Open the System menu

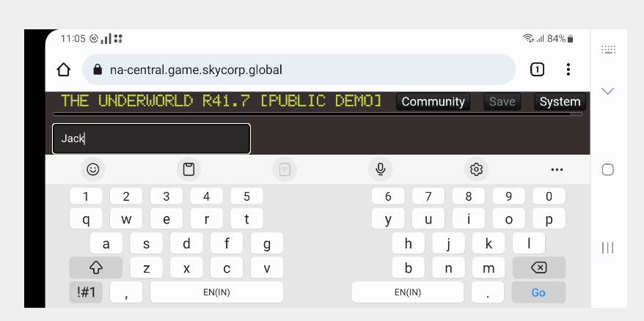(x=560, y=102)
